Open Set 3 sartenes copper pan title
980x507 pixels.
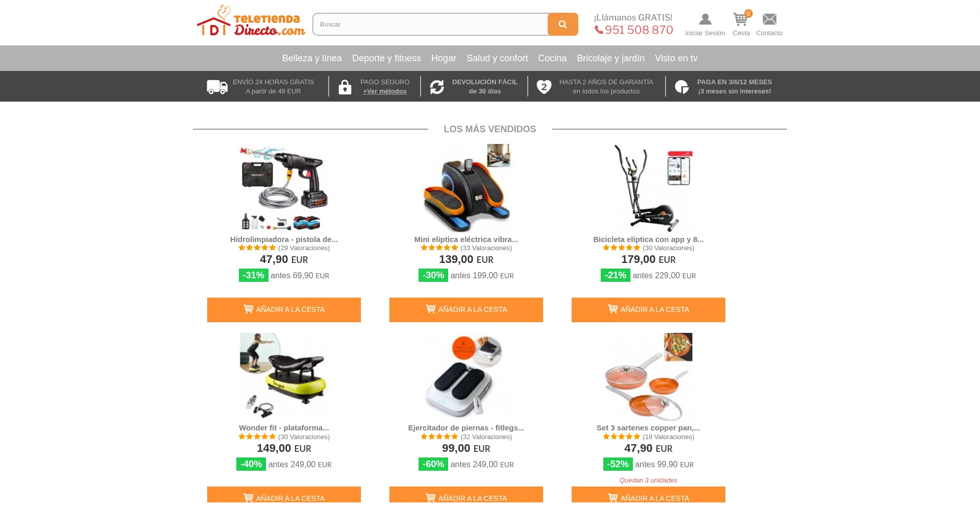click(x=648, y=428)
